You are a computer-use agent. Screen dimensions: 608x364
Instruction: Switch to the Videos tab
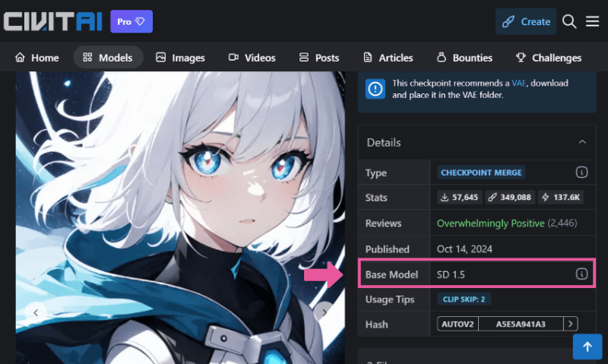click(x=252, y=58)
